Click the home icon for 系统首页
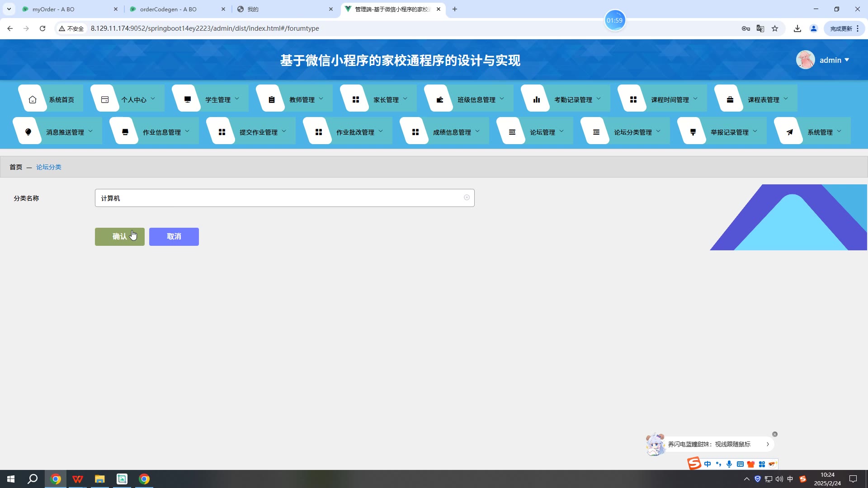This screenshot has height=488, width=868. click(33, 99)
